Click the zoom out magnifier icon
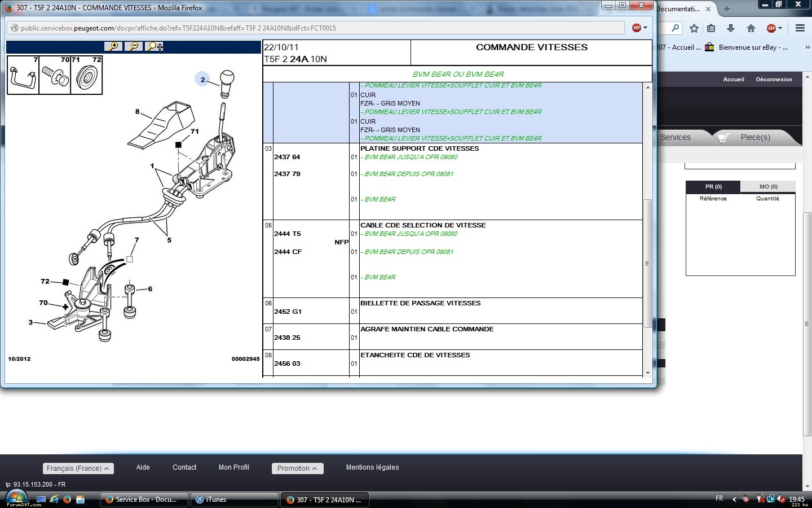The image size is (812, 508). click(134, 46)
